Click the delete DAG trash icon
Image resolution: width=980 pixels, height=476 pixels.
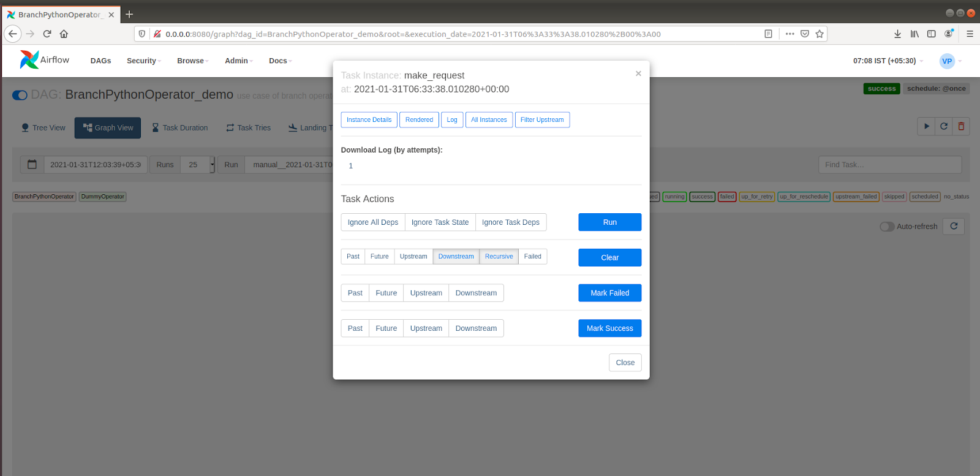(x=961, y=126)
